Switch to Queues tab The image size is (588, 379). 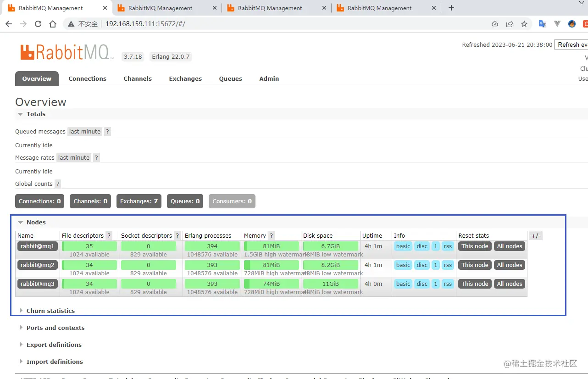pos(231,79)
